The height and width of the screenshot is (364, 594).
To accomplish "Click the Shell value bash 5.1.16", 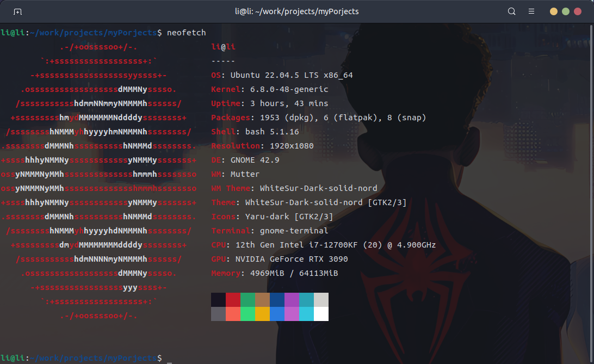I will (272, 132).
